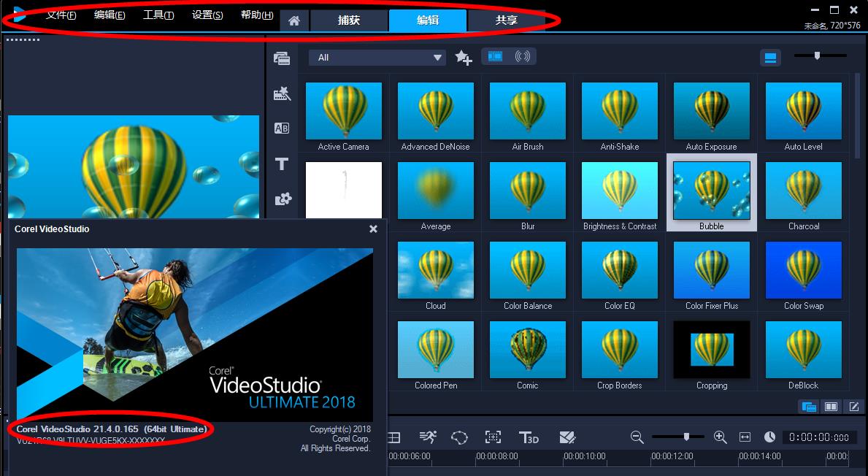Select the Air Brush filter

click(528, 111)
